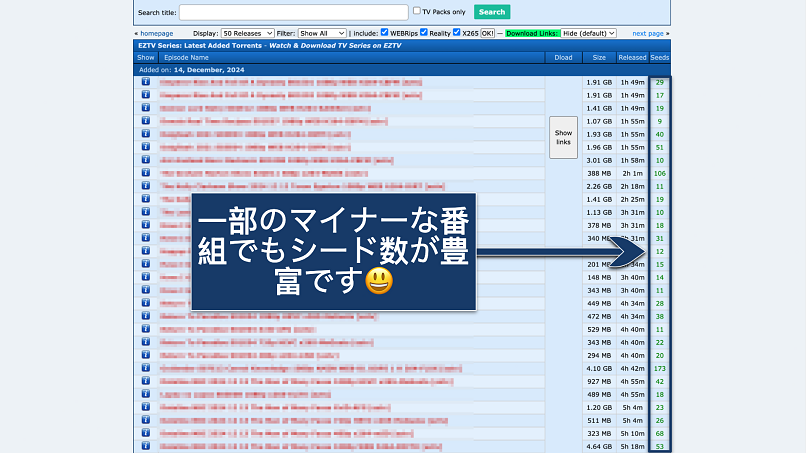Click the 68 seeds value

pos(660,433)
